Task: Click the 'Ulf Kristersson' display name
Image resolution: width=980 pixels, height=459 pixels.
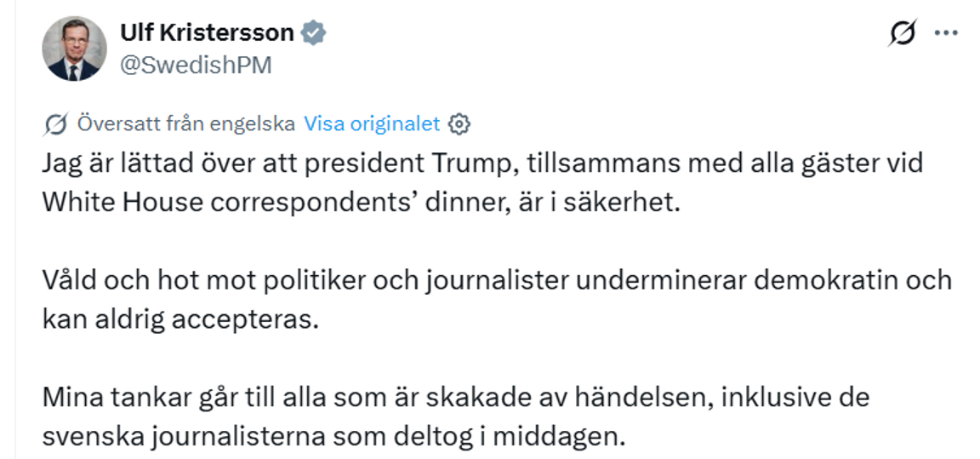Action: click(207, 33)
